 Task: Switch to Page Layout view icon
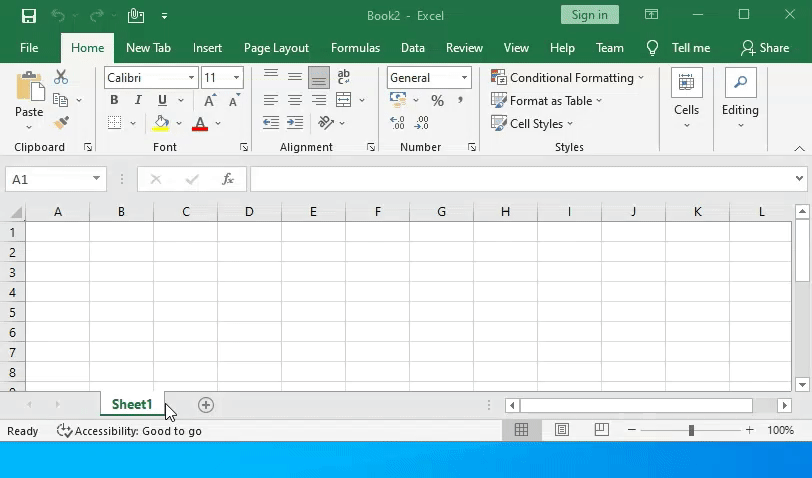coord(562,430)
